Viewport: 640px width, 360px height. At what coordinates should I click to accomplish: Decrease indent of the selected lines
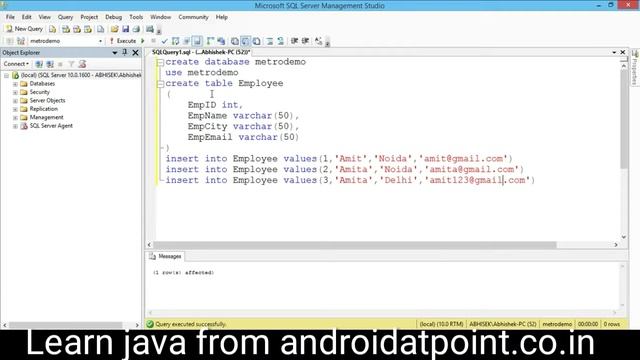294,41
